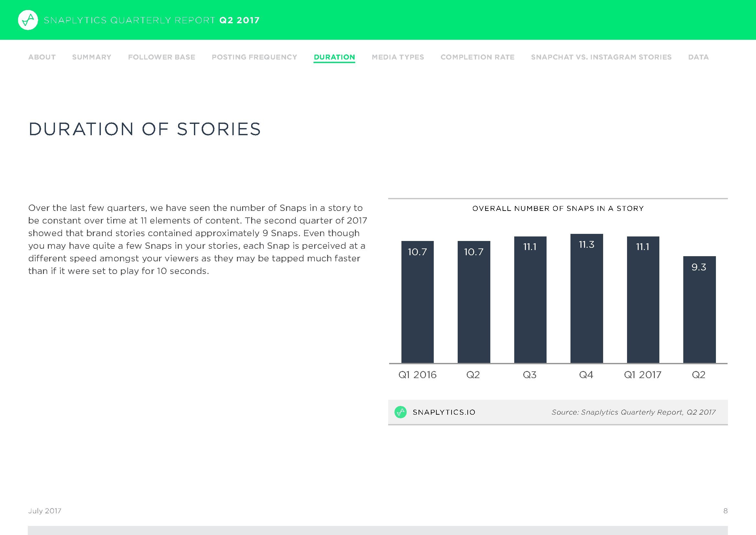The image size is (756, 535).
Task: Click the small Snaplytics logo below chart
Action: (400, 412)
